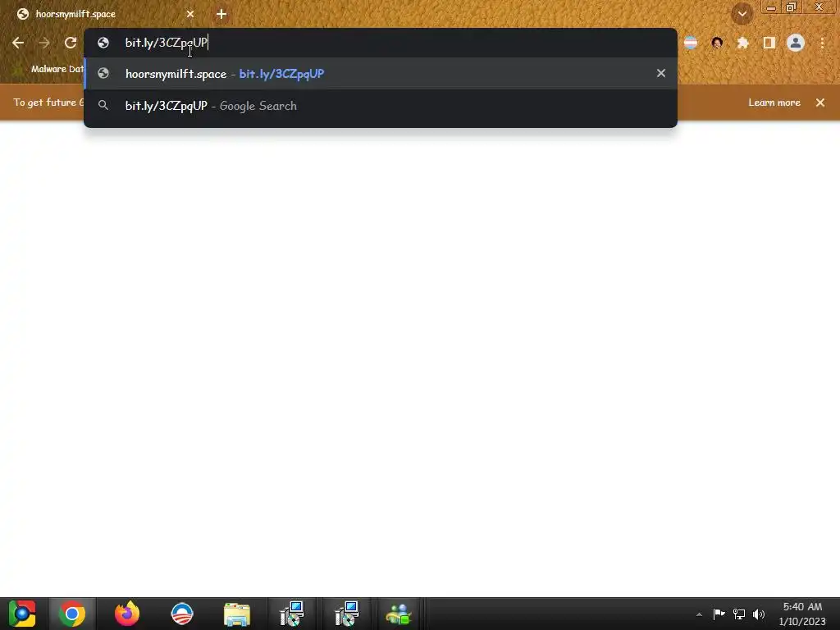Image resolution: width=840 pixels, height=630 pixels.
Task: Click the first installer icon on taskbar
Action: point(292,614)
